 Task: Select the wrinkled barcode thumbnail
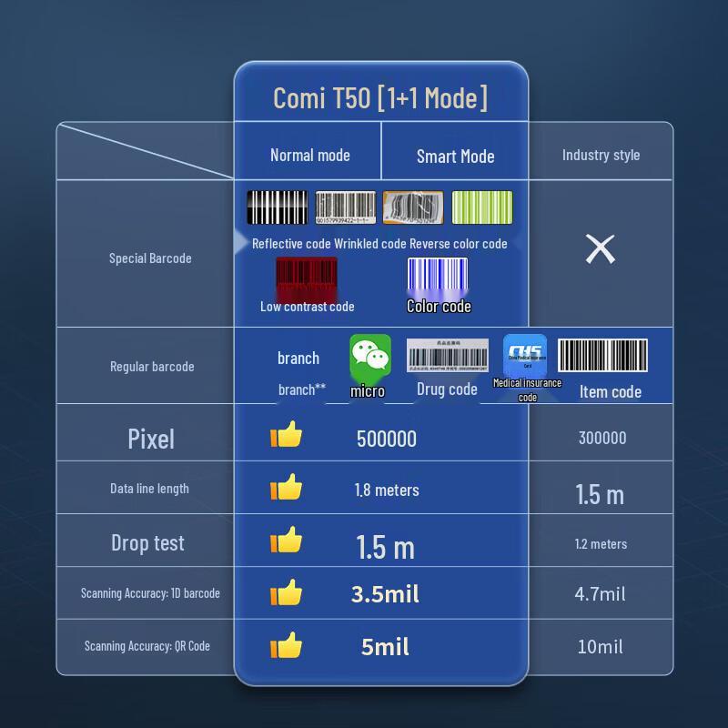(413, 207)
